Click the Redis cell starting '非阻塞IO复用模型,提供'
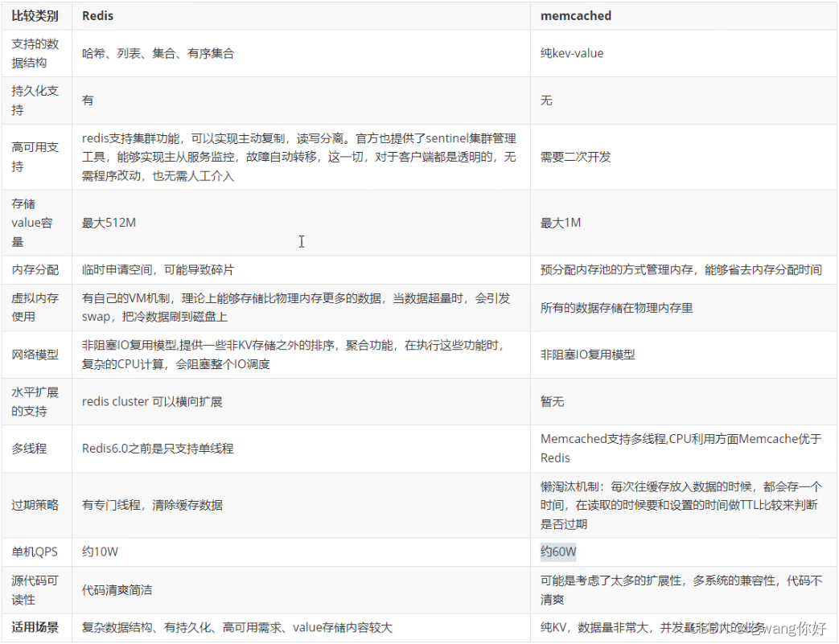839x644 pixels. point(294,355)
